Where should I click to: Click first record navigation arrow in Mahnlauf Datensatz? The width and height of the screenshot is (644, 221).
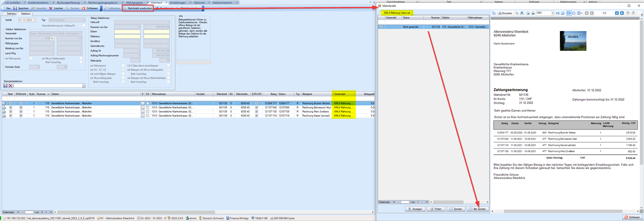pyautogui.click(x=18, y=212)
